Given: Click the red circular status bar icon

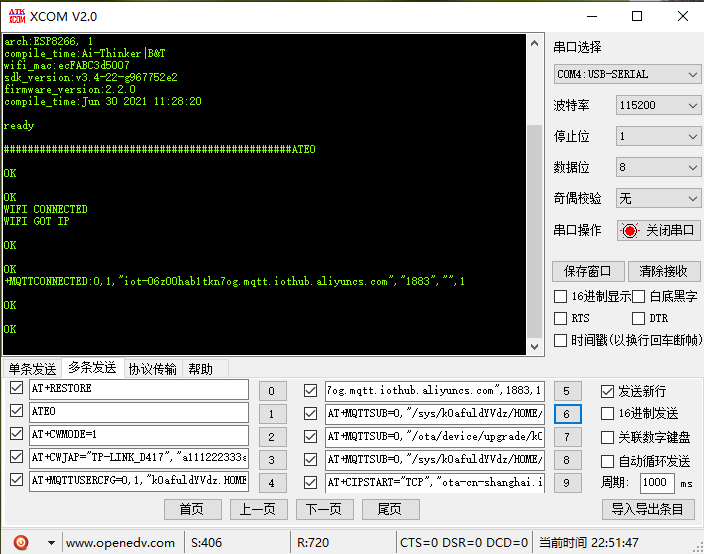Looking at the screenshot, I should coord(21,542).
